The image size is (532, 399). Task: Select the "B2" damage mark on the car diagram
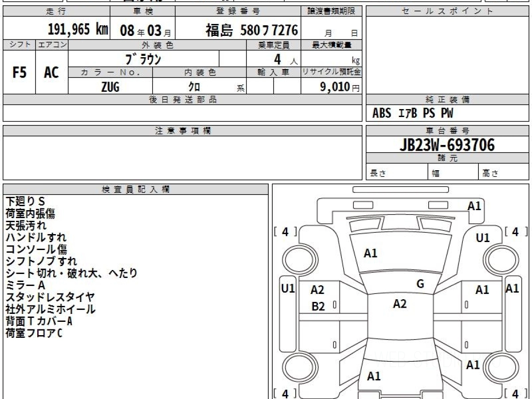[318, 306]
